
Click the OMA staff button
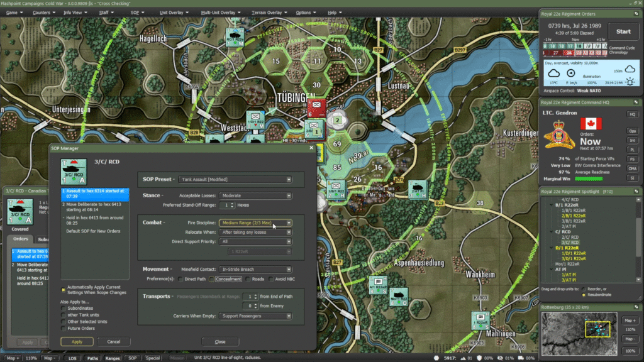point(632,168)
